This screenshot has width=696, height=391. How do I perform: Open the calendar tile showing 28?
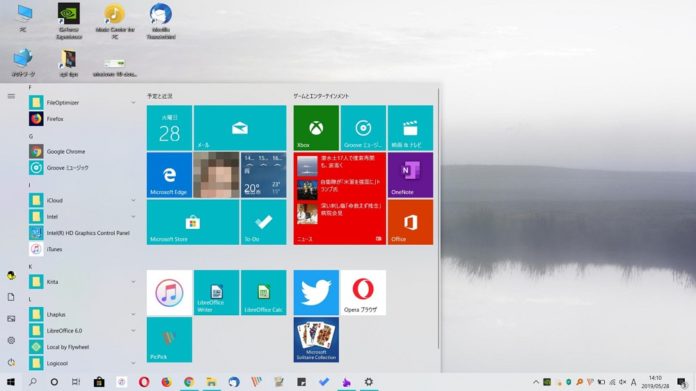click(x=169, y=128)
